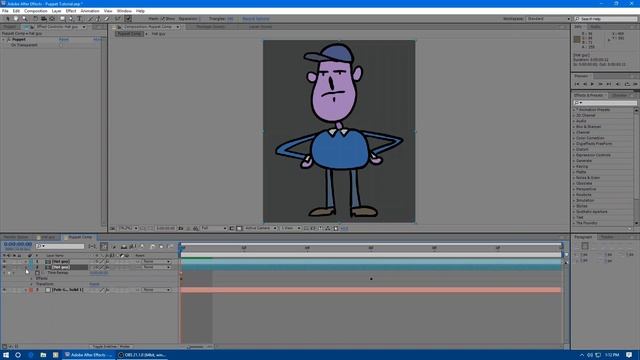Screen dimensions: 640x360
Task: Open composition mini-flowchart in timeline
Action: coord(93,247)
